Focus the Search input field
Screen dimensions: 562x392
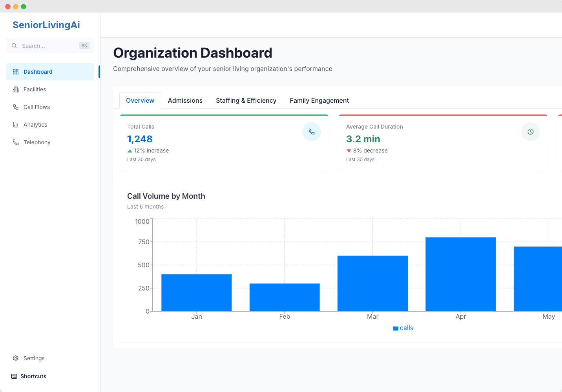(x=50, y=45)
